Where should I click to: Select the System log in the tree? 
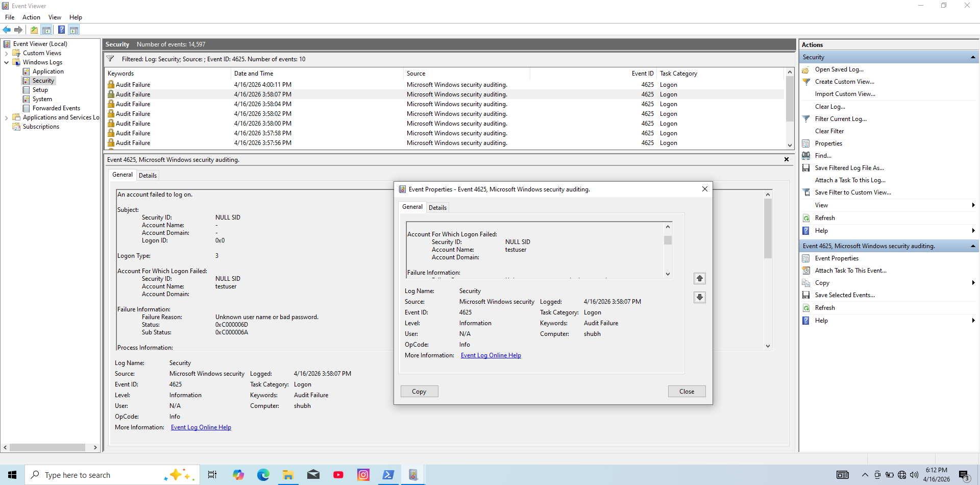pyautogui.click(x=42, y=99)
